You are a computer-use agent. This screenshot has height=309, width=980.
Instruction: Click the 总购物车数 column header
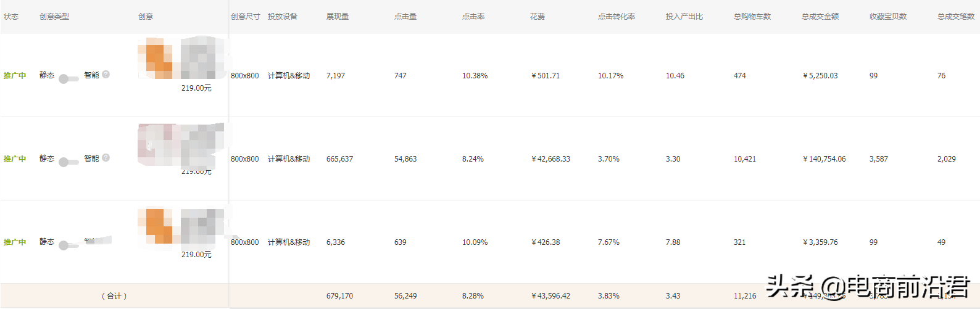click(x=752, y=17)
